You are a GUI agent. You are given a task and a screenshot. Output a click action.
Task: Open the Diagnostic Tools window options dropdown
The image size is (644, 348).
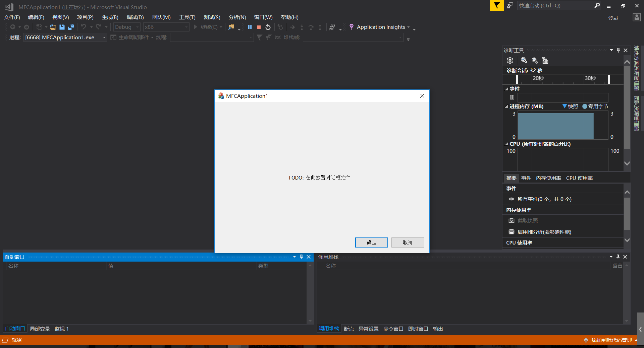[x=611, y=50]
